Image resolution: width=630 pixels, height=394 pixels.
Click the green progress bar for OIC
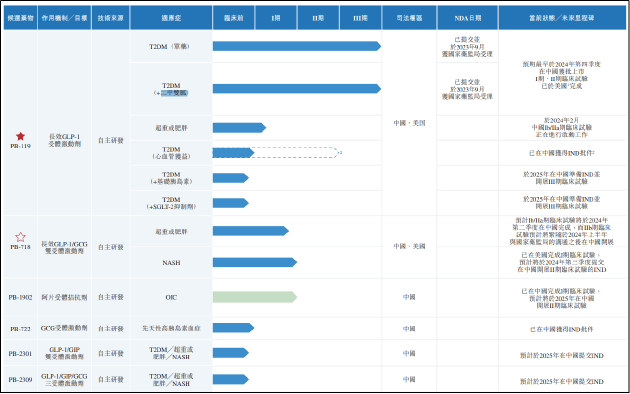tap(255, 297)
